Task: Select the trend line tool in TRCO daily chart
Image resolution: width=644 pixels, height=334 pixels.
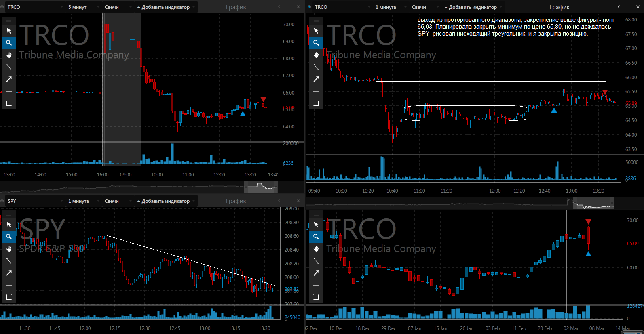Action: pos(316,261)
